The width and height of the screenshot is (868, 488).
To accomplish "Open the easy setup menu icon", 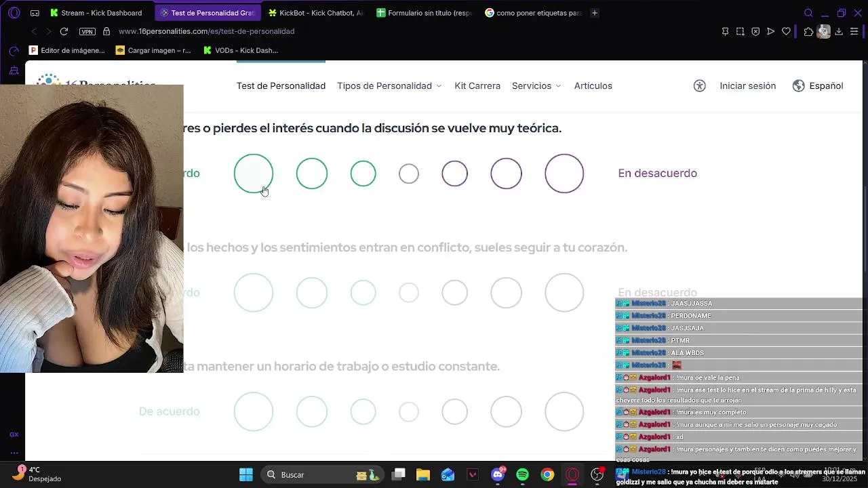I will 854,31.
